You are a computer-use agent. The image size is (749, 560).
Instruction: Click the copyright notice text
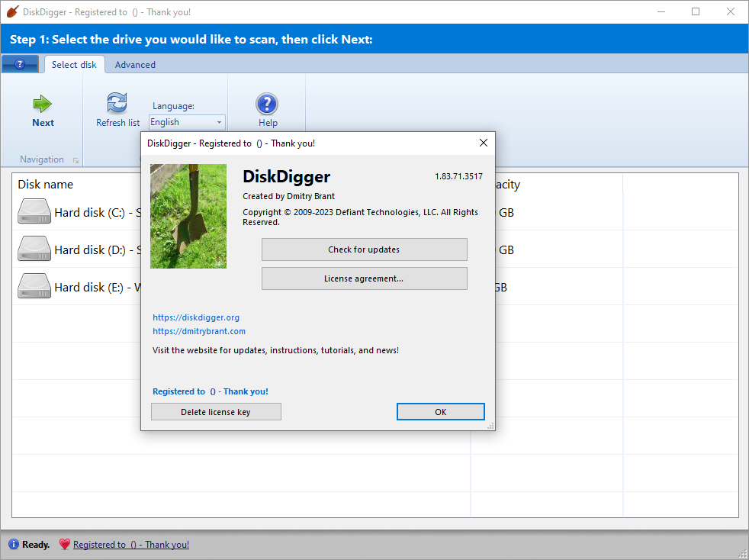click(x=360, y=217)
